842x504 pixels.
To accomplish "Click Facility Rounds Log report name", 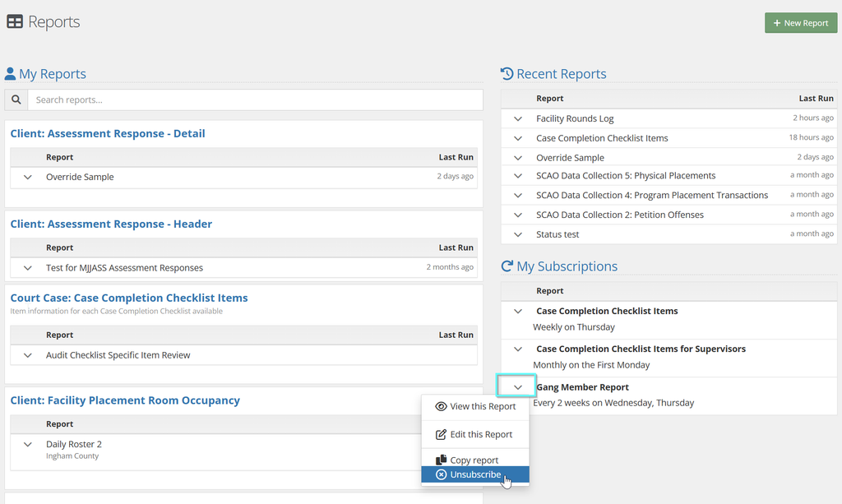I will (x=575, y=118).
